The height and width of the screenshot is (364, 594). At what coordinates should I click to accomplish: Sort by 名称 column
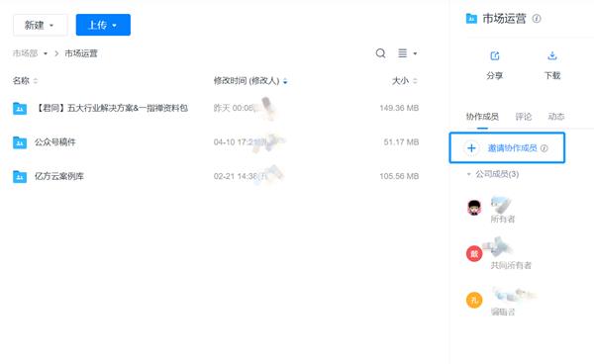pyautogui.click(x=25, y=80)
